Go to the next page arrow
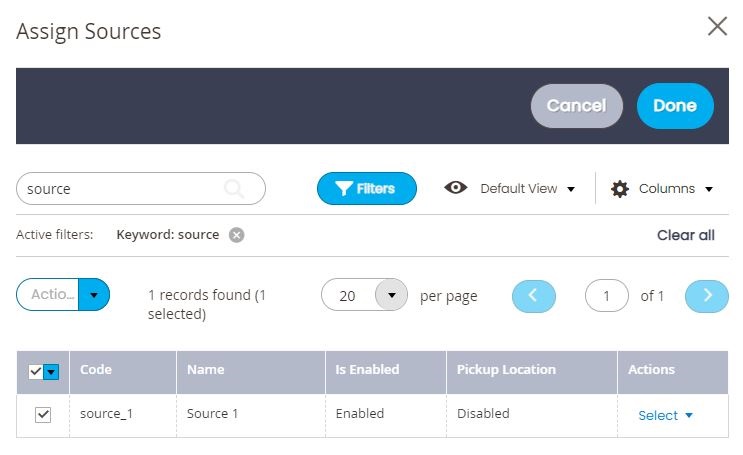 707,296
